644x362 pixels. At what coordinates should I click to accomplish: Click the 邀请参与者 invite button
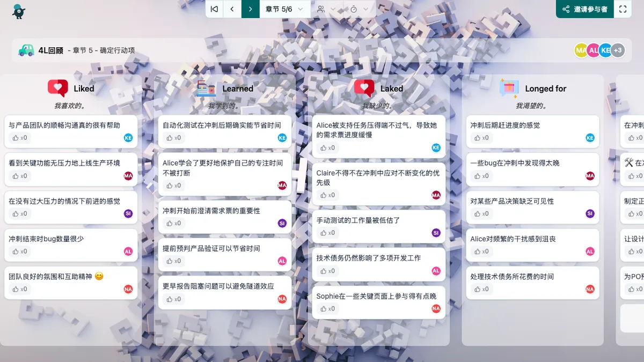[x=585, y=9]
